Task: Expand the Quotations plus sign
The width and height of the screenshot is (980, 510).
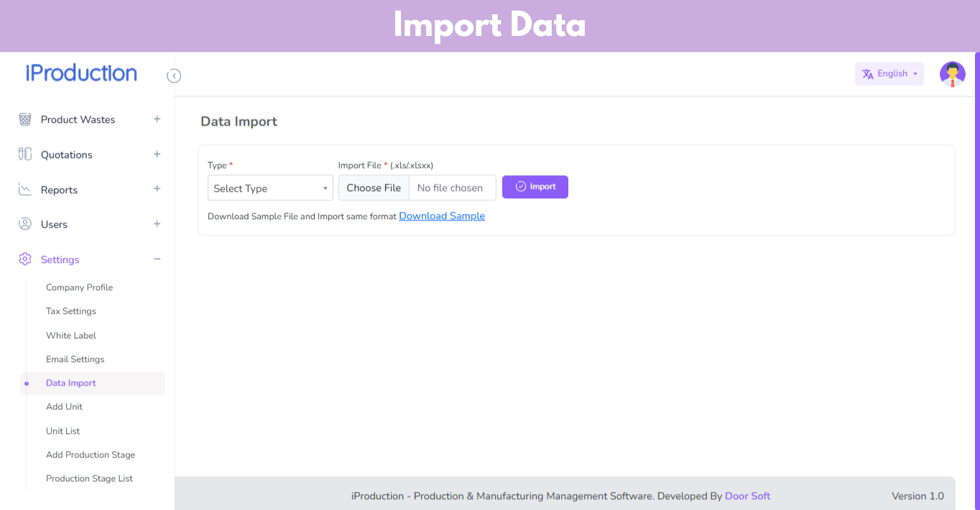Action: pos(157,154)
